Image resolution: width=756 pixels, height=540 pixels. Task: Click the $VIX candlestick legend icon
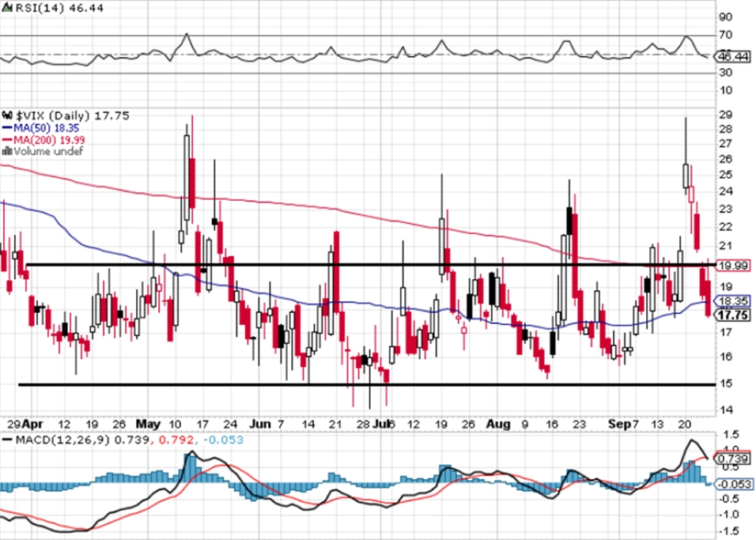click(x=7, y=115)
